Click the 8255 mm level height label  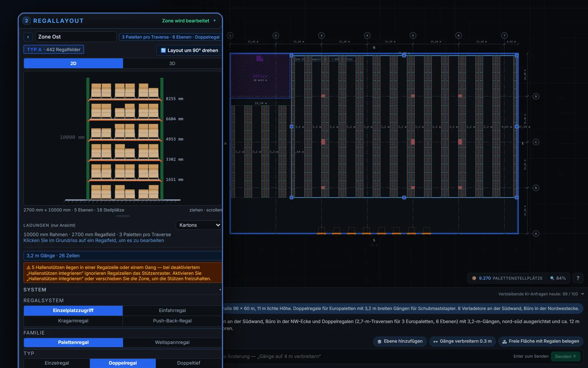[x=175, y=99]
